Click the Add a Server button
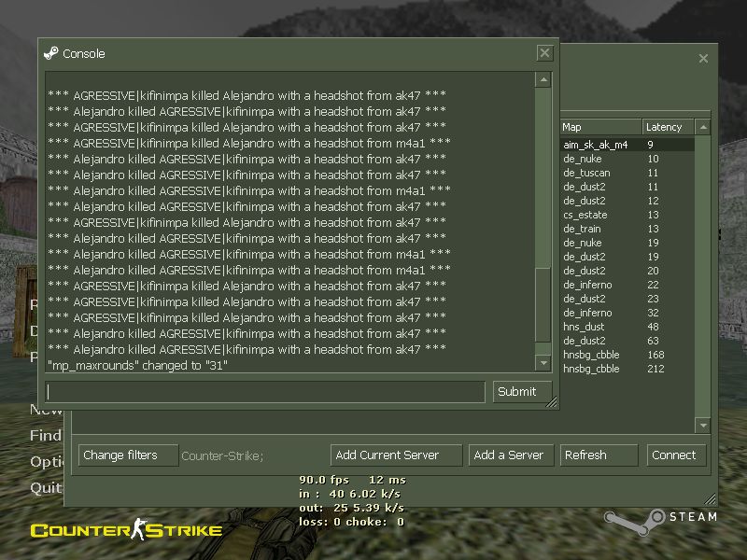This screenshot has width=747, height=560. pos(509,455)
